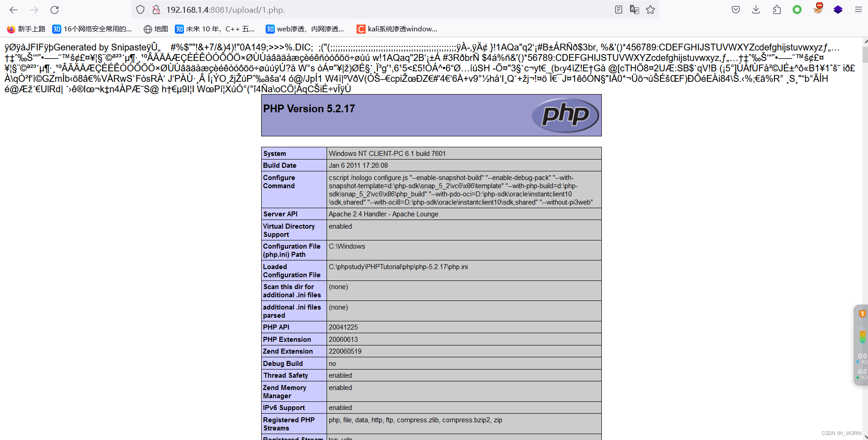The height and width of the screenshot is (440, 868).
Task: Click the green circle extension icon
Action: tap(797, 10)
